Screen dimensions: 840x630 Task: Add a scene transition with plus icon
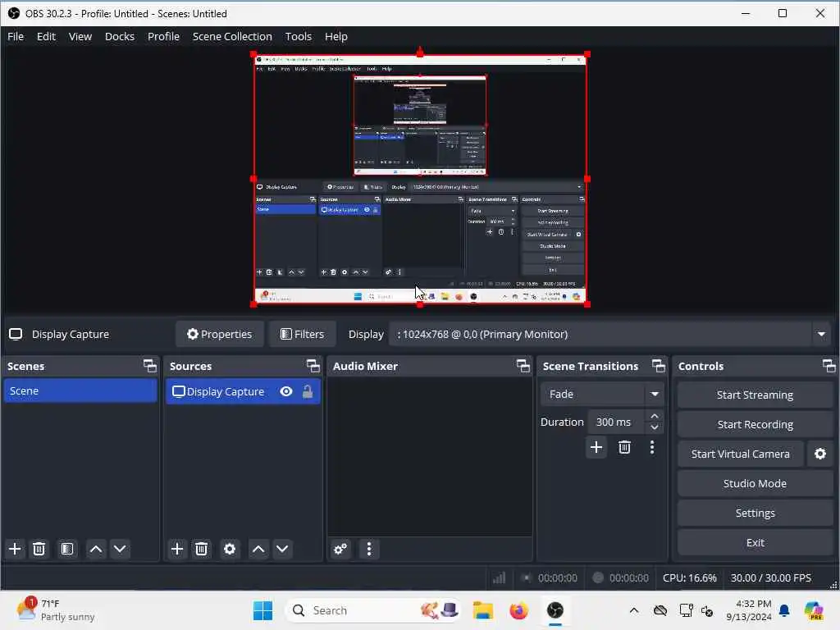coord(596,447)
